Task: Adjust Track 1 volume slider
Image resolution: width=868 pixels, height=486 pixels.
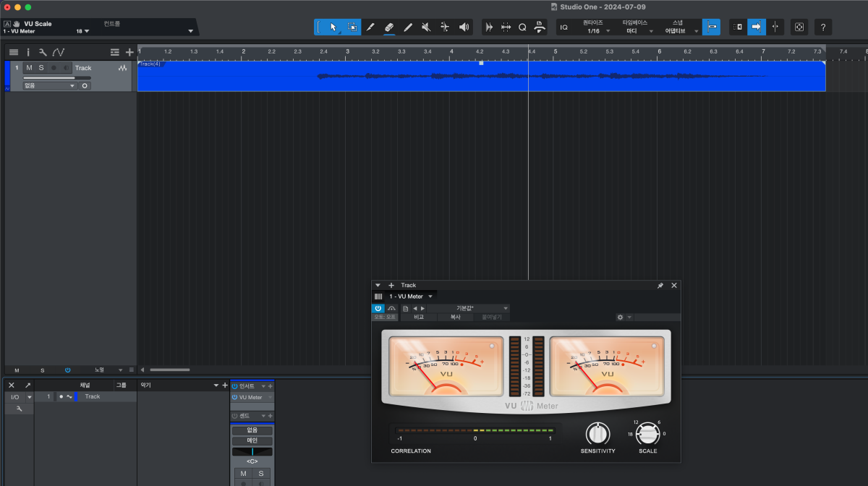Action: click(x=58, y=77)
